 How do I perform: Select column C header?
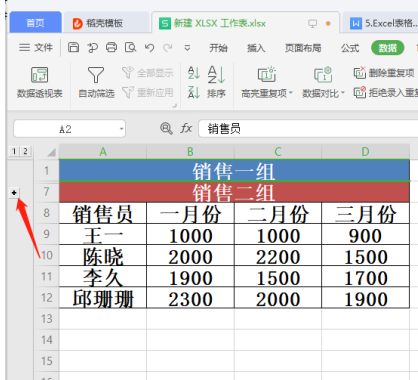pyautogui.click(x=278, y=152)
